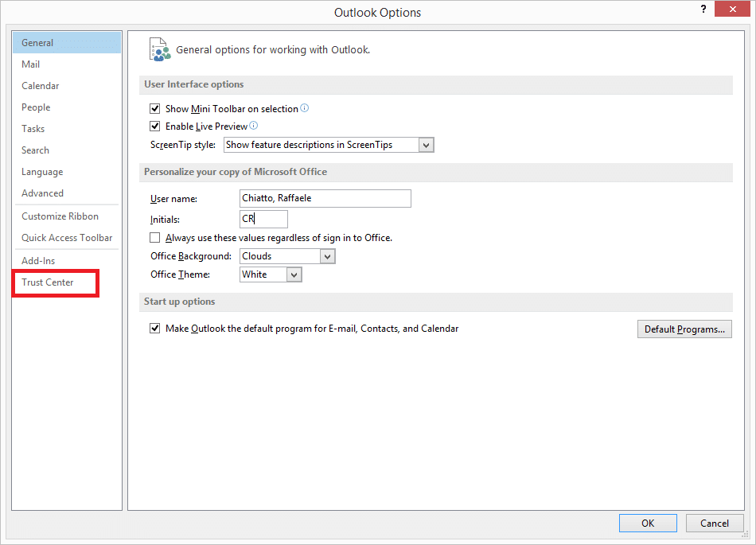756x545 pixels.
Task: Click the Office Background label
Action: pyautogui.click(x=191, y=256)
